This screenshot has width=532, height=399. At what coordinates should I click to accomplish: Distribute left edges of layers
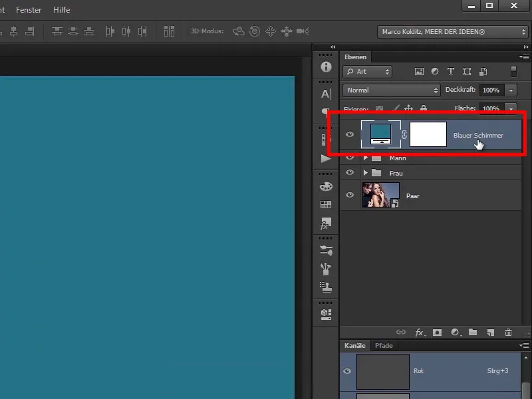tap(110, 31)
